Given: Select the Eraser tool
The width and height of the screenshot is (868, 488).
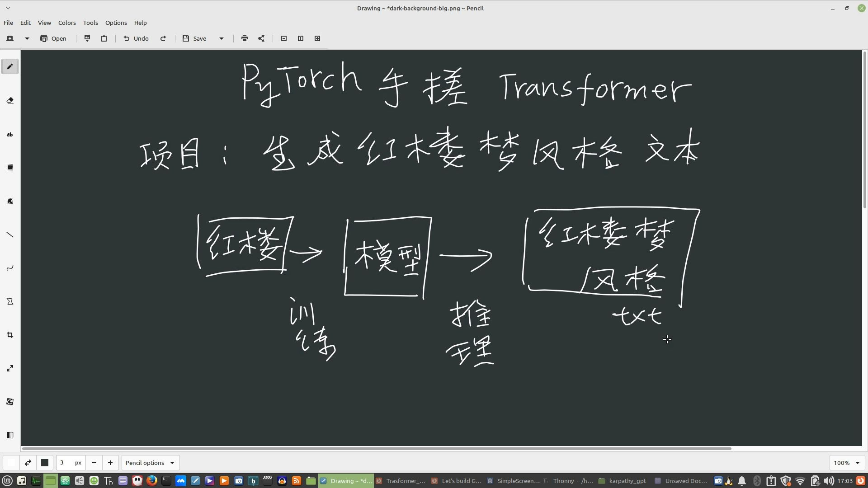Looking at the screenshot, I should [10, 100].
